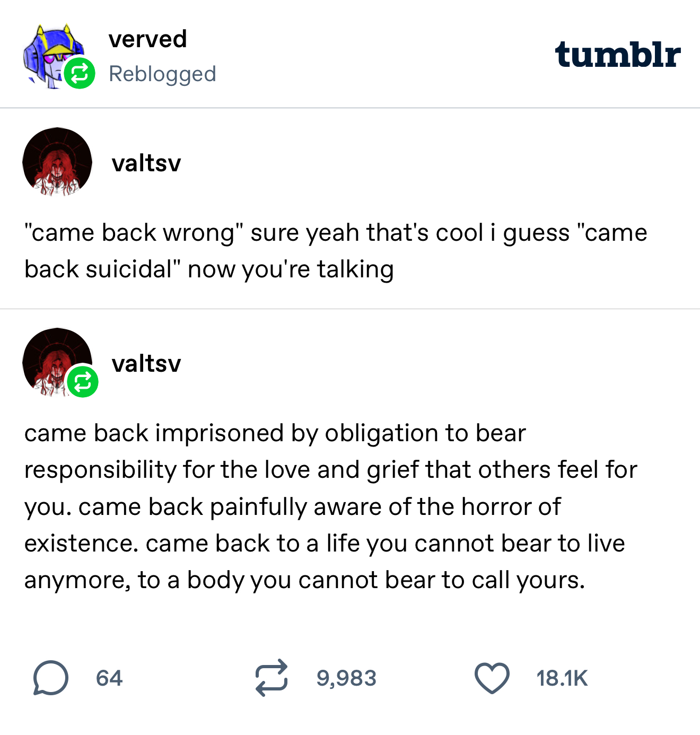View the 9,983 reblogs count

tap(346, 678)
